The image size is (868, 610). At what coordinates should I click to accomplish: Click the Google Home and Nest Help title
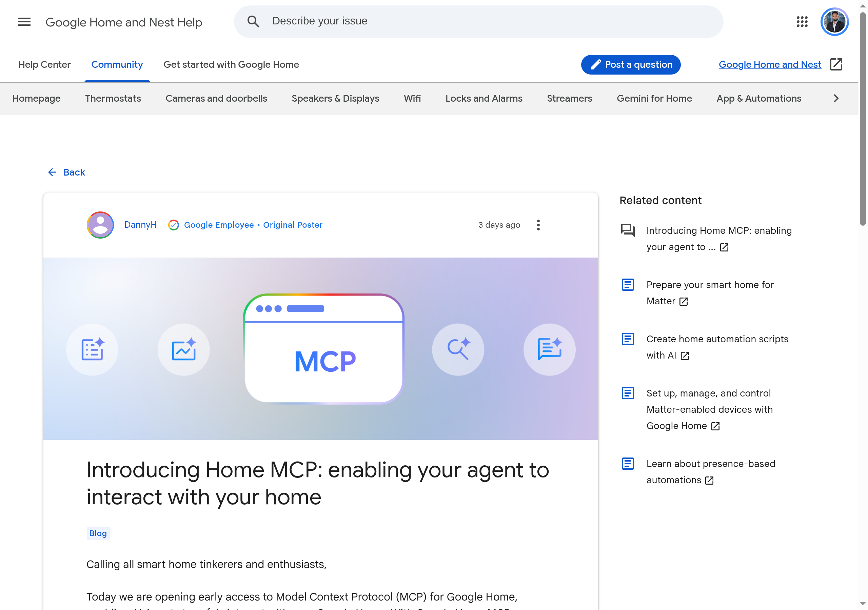click(x=124, y=22)
